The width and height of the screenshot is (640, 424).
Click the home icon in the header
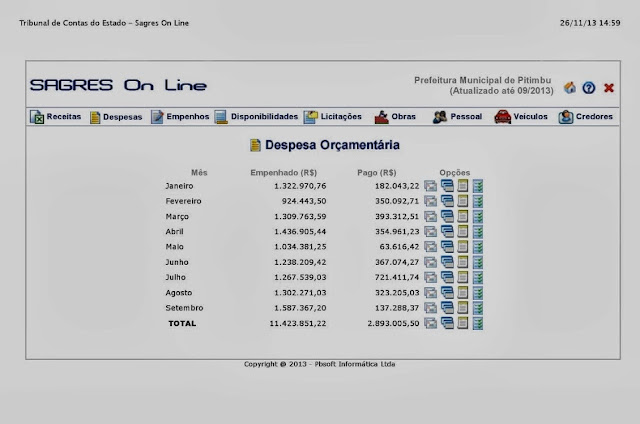[x=570, y=88]
